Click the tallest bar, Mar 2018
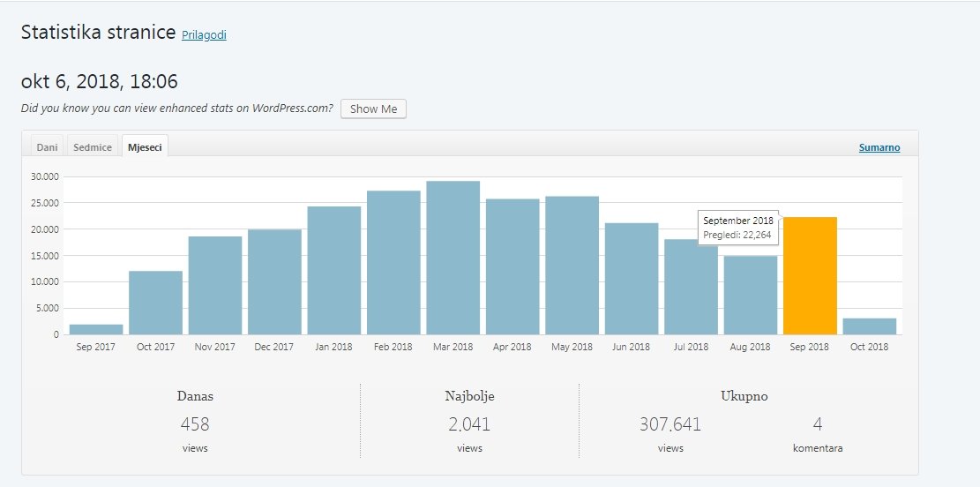Screen dimensions: 980x487 pos(453,258)
